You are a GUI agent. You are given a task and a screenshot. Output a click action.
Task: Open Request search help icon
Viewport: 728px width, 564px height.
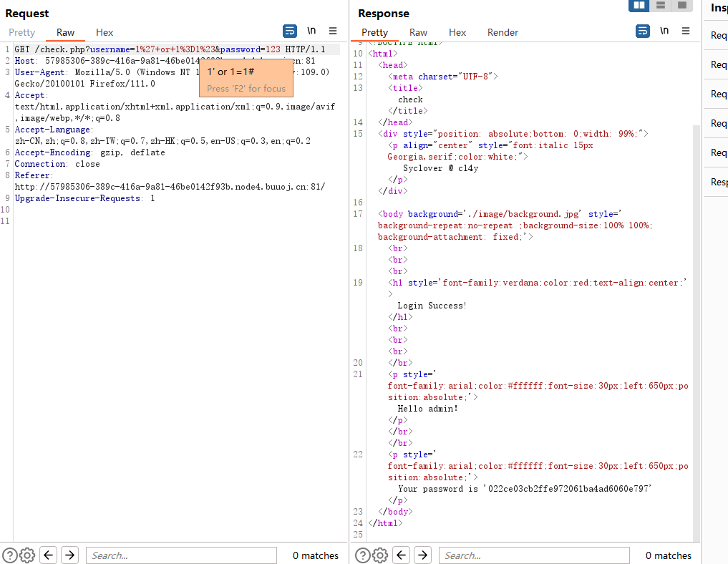10,555
